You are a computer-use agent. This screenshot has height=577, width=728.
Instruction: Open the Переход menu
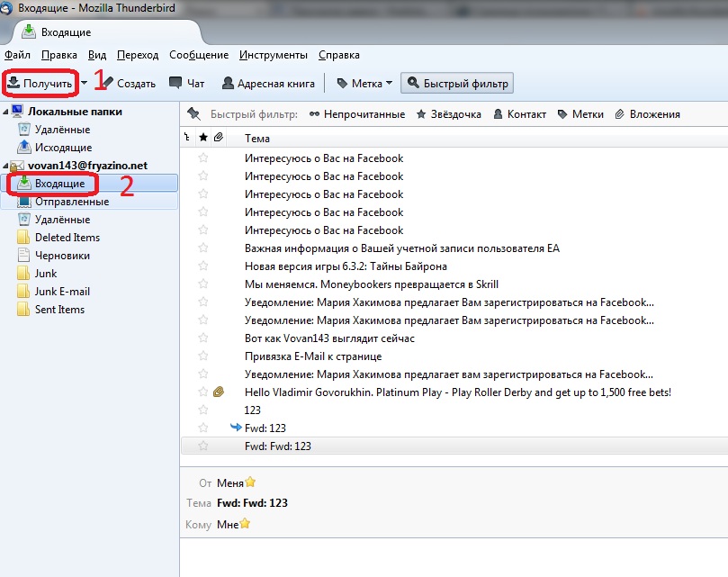point(138,55)
